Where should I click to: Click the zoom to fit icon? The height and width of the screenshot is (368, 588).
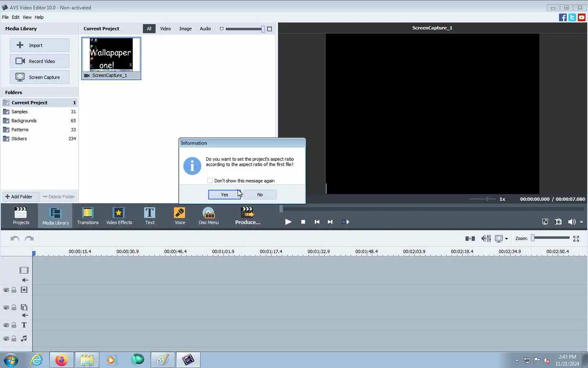coord(576,238)
